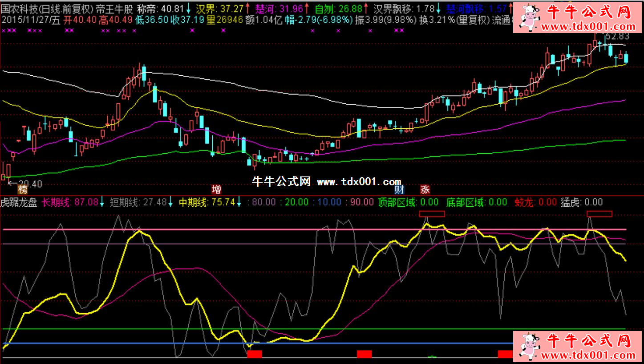Click the top-right cow logo banner

pyautogui.click(x=578, y=17)
